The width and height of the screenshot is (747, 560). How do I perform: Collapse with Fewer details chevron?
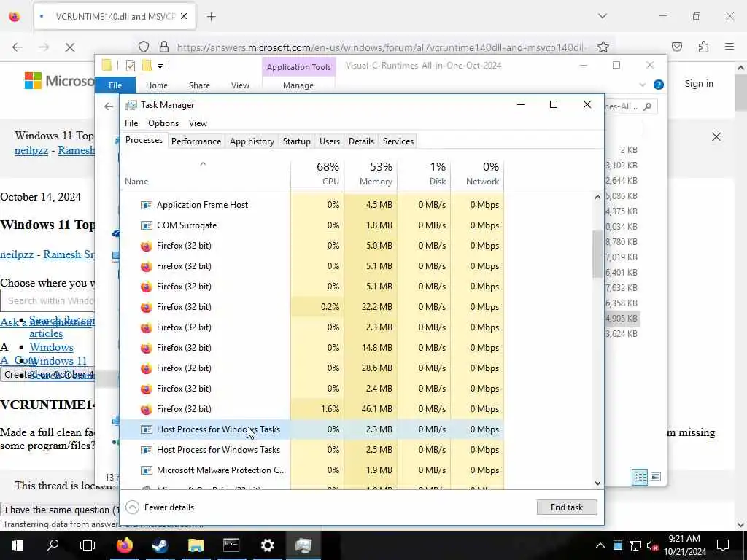tap(133, 507)
